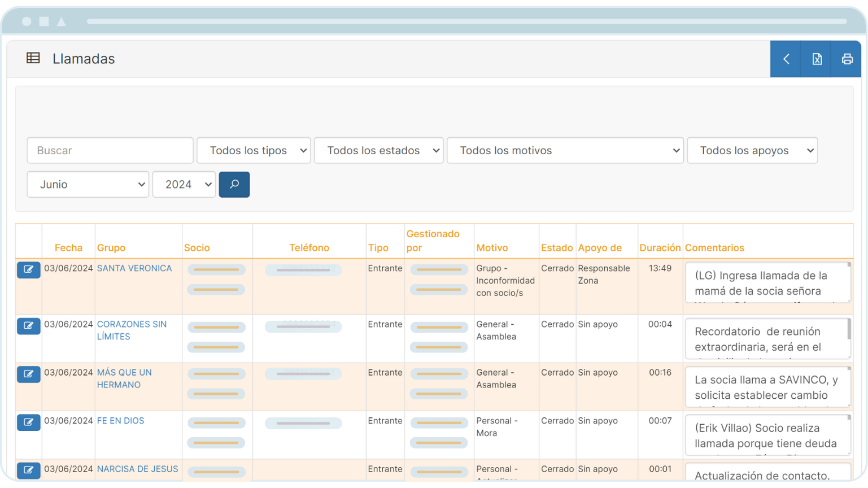Click inside the Buscar search field
Image resolution: width=868 pixels, height=488 pixels.
pyautogui.click(x=110, y=150)
